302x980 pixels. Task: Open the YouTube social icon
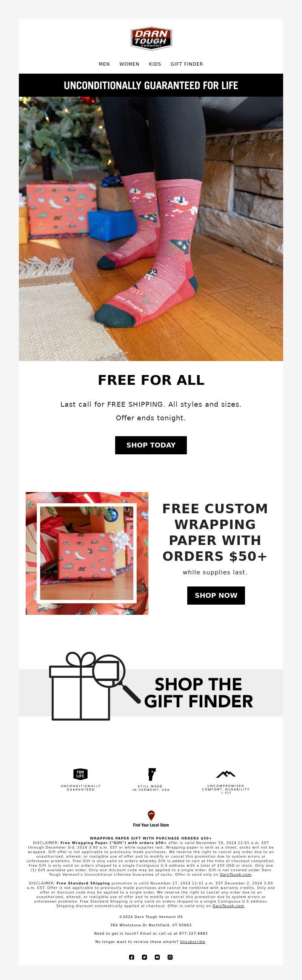157,957
